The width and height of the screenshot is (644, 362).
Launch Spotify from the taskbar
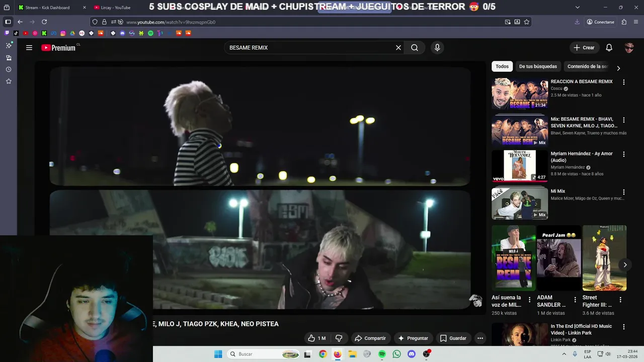(382, 354)
